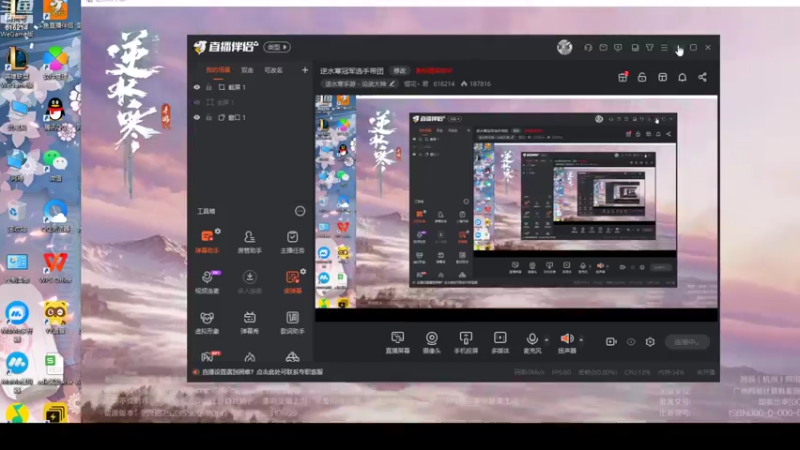
Task: Open the 弹幕助手 tool
Action: coord(207,241)
